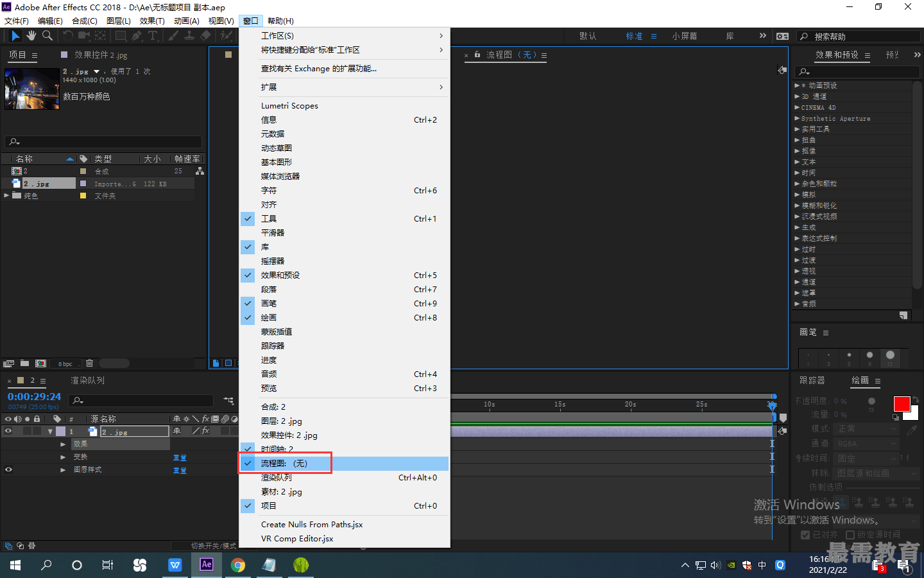Toggle lock on the flowchart panel tab
The image size is (924, 578).
pos(477,55)
